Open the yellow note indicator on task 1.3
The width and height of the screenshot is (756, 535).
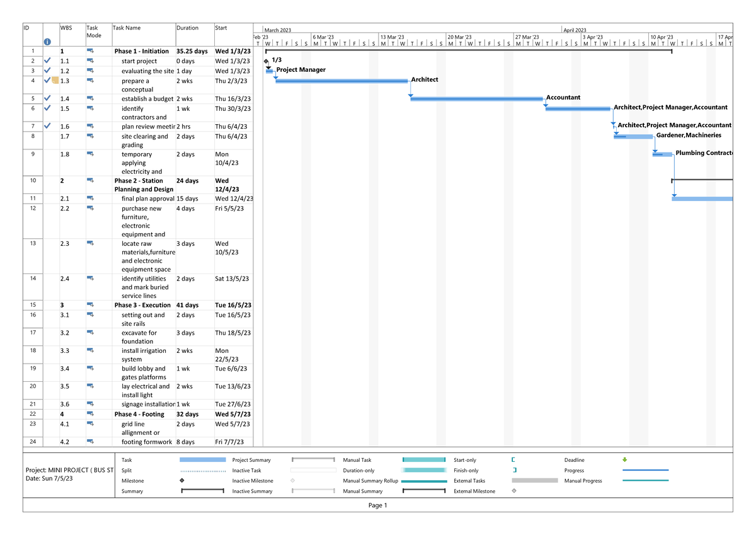55,81
